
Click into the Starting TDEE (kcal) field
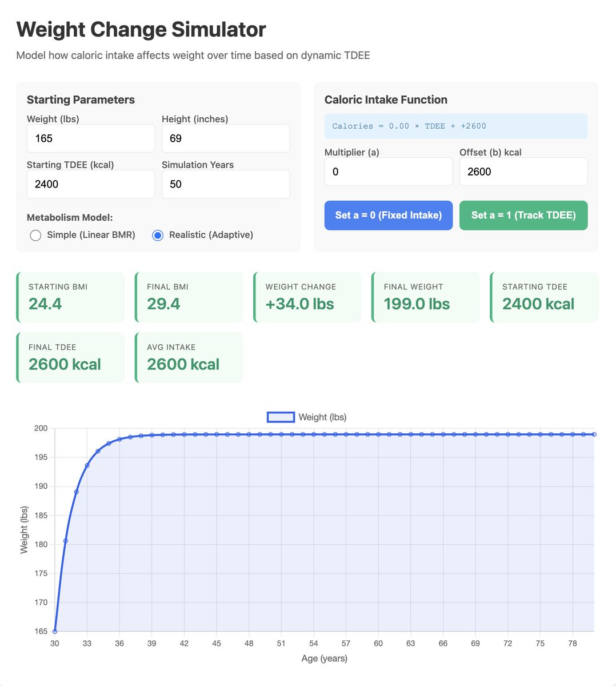click(x=91, y=184)
